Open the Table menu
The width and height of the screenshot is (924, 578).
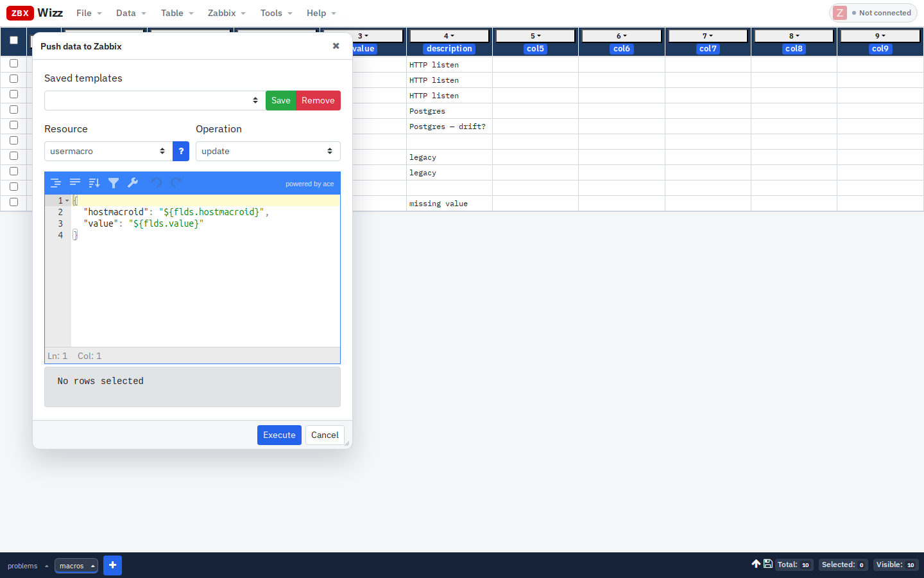point(177,13)
